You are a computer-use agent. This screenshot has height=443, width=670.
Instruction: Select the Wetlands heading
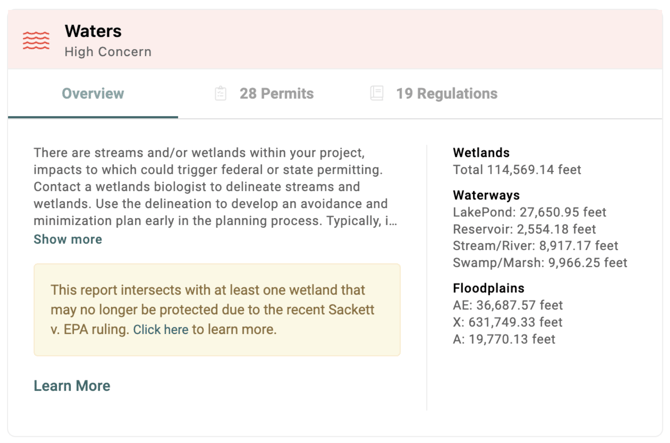pyautogui.click(x=481, y=153)
